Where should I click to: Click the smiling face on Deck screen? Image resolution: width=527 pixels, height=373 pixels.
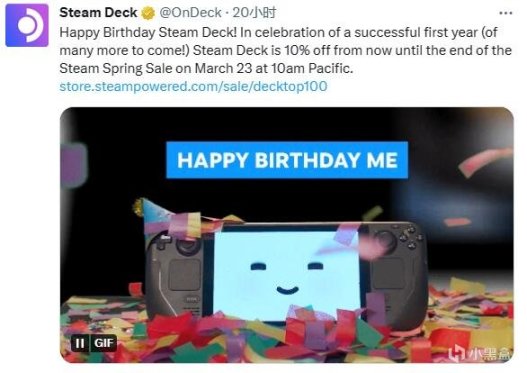tap(287, 278)
